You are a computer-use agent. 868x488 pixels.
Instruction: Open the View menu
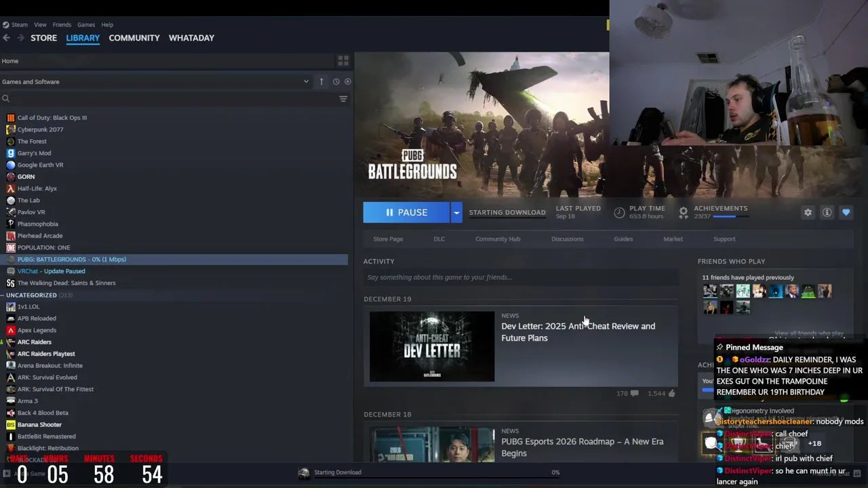pos(40,24)
